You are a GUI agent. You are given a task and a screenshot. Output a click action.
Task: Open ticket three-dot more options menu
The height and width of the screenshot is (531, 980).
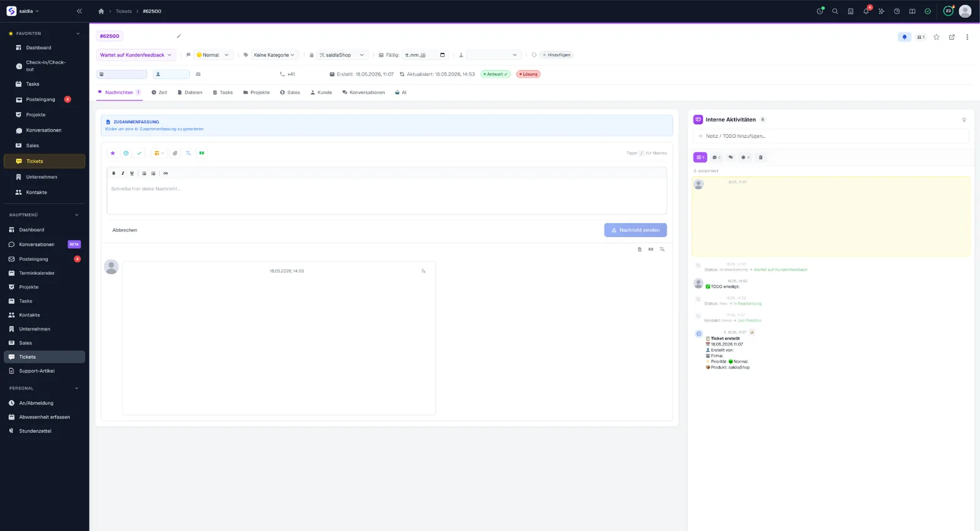click(x=967, y=37)
